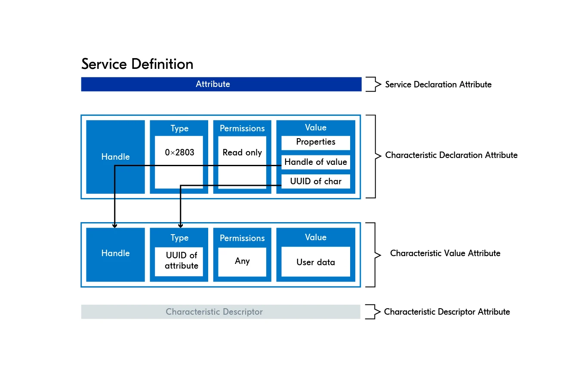
Task: Click the Handle block in the declaration row
Action: (115, 157)
